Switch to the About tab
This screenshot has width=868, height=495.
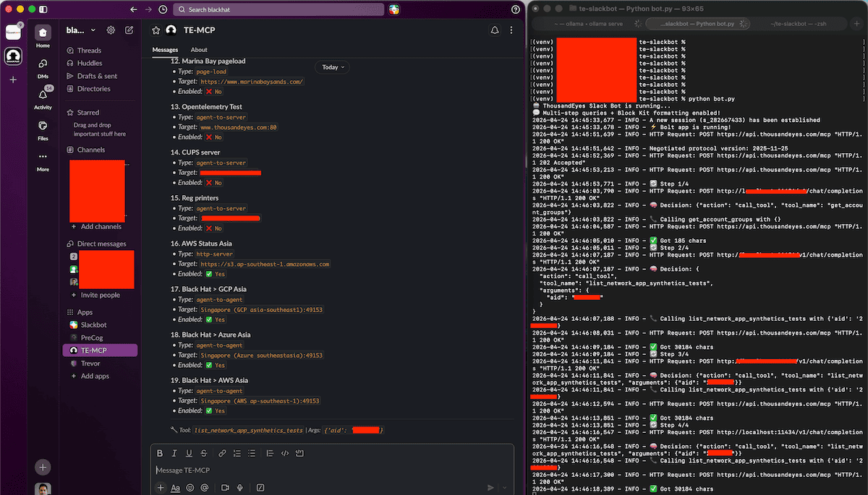click(x=199, y=50)
